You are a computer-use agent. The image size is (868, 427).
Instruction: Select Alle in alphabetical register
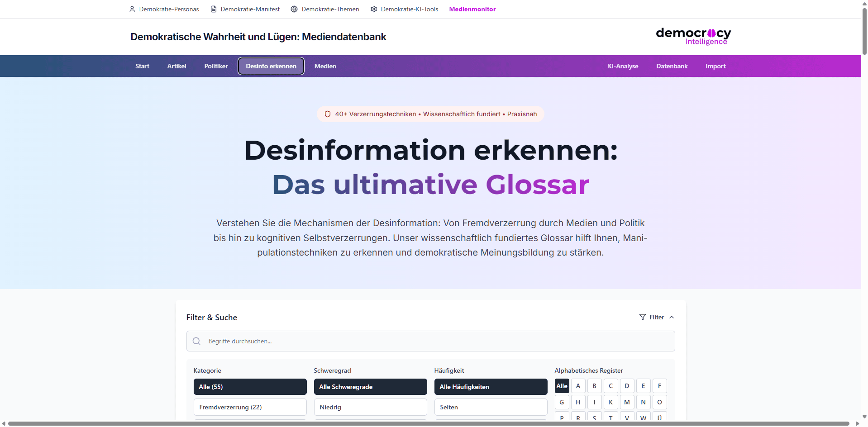click(562, 386)
